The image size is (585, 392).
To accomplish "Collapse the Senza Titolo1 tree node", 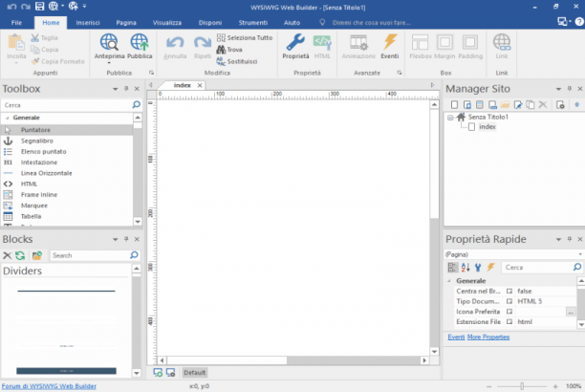I will pyautogui.click(x=450, y=118).
